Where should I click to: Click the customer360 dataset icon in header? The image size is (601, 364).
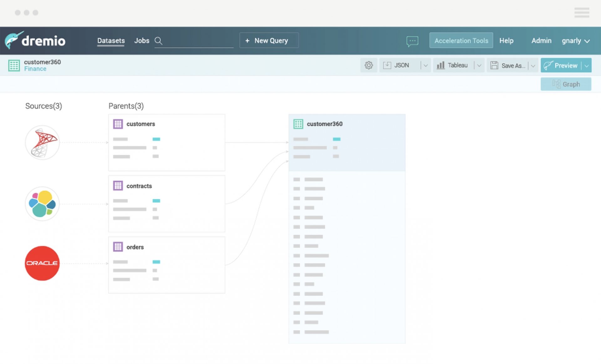click(x=14, y=65)
